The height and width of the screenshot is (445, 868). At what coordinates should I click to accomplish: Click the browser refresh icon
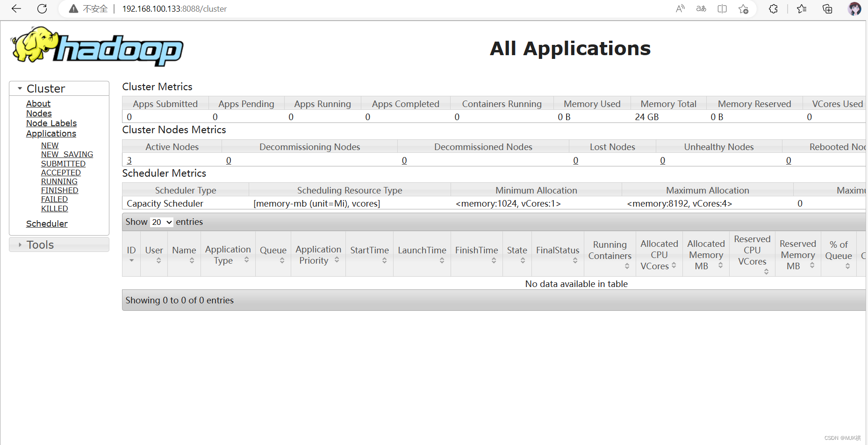(42, 8)
